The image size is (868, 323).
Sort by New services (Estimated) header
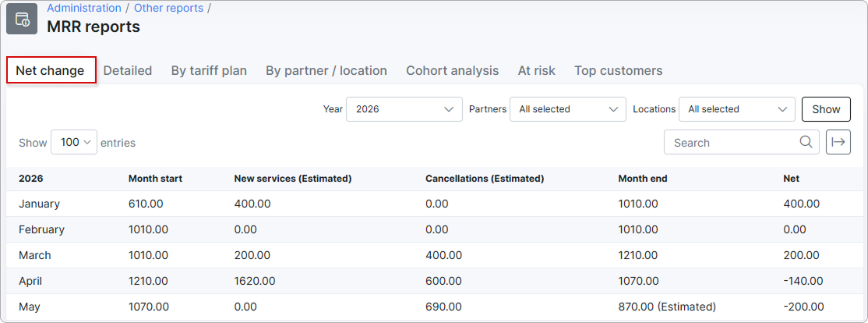[293, 179]
